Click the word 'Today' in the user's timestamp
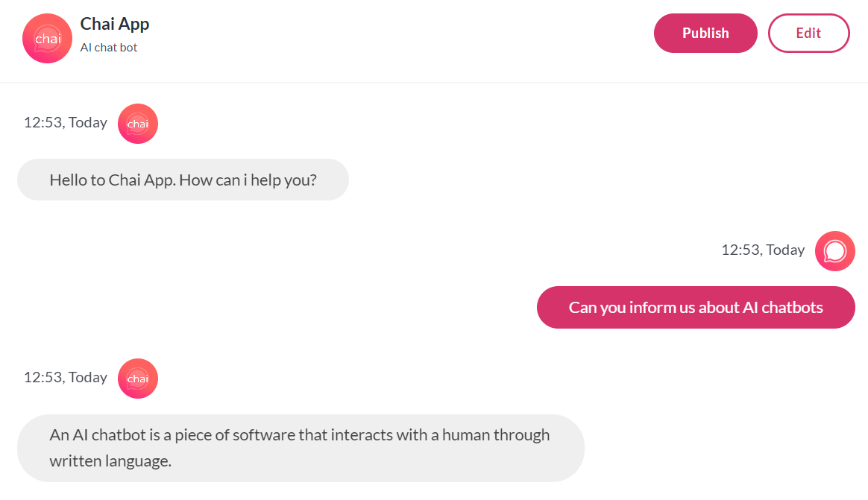Image resolution: width=868 pixels, height=500 pixels. pos(785,250)
